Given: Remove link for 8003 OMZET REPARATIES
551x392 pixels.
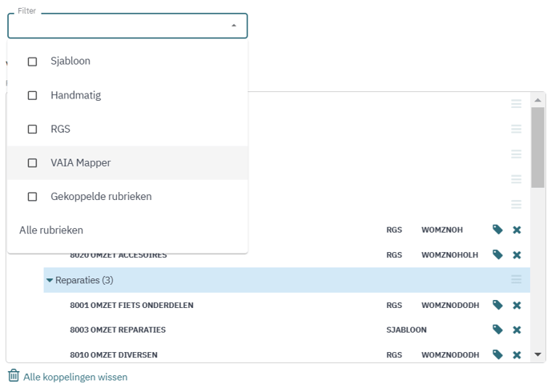Looking at the screenshot, I should coord(517,330).
